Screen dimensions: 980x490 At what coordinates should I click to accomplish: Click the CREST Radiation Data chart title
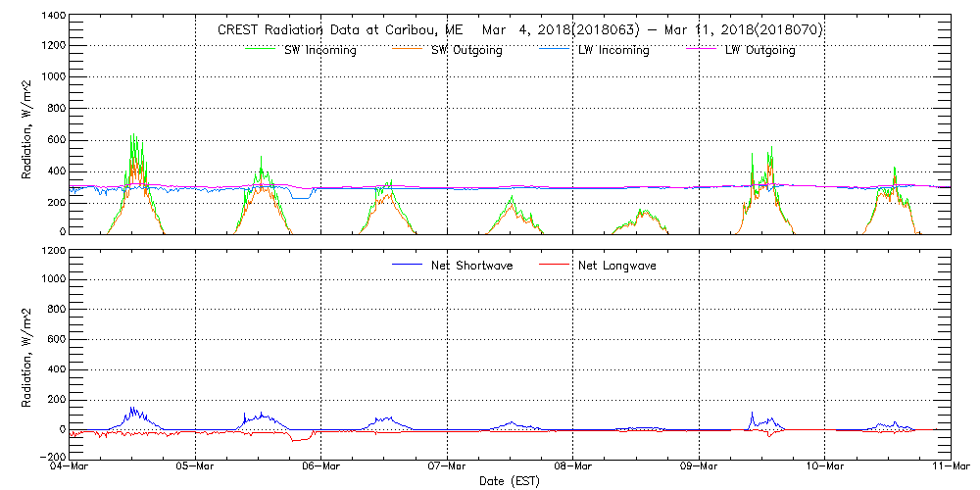click(x=519, y=30)
